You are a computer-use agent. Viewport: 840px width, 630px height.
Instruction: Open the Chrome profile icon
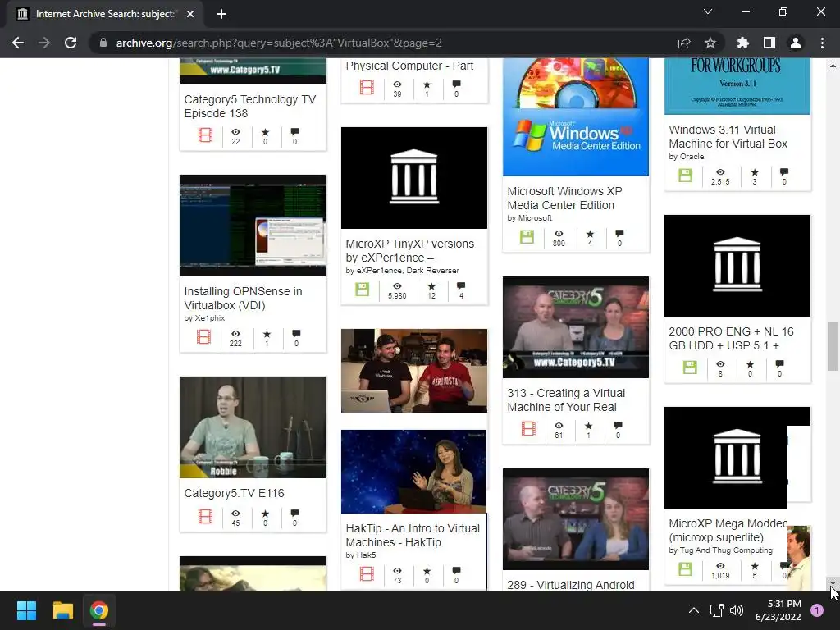pos(796,43)
